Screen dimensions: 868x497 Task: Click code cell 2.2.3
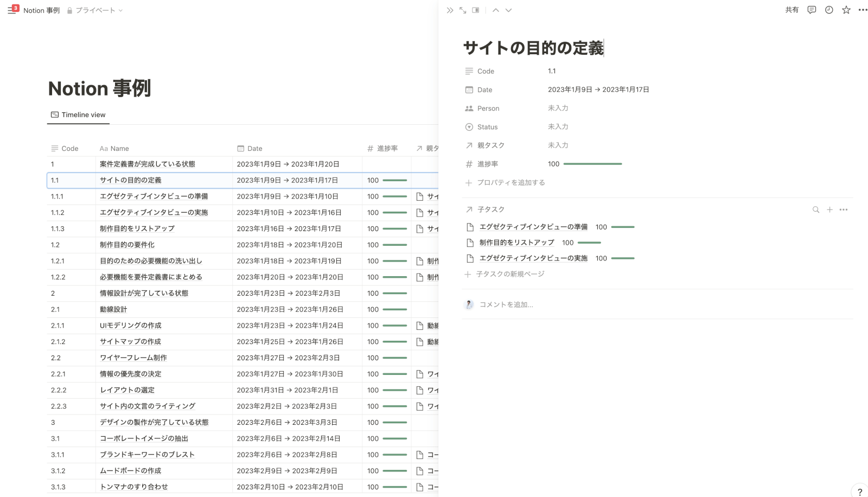click(59, 406)
